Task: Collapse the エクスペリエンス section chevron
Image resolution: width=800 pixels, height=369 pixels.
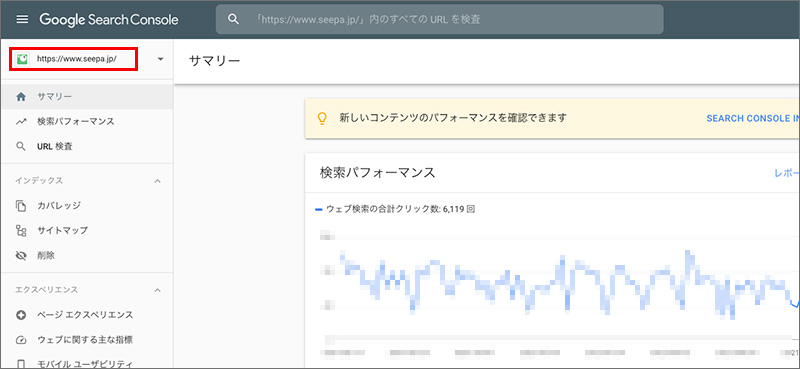Action: point(158,290)
